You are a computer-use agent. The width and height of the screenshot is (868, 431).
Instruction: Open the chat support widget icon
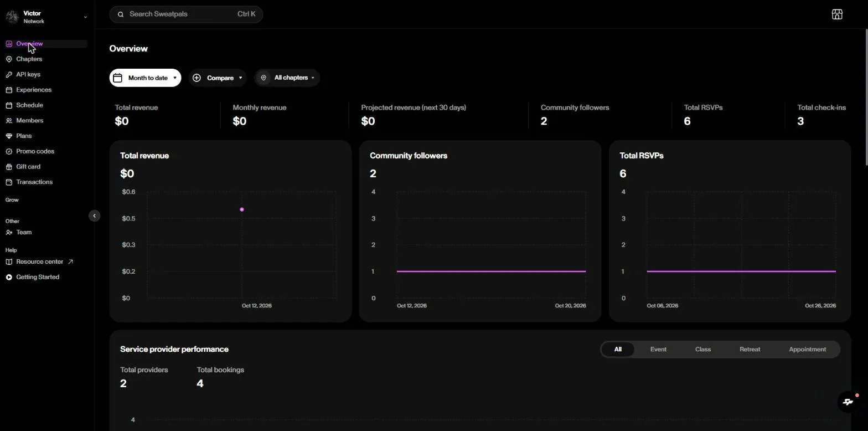(848, 402)
